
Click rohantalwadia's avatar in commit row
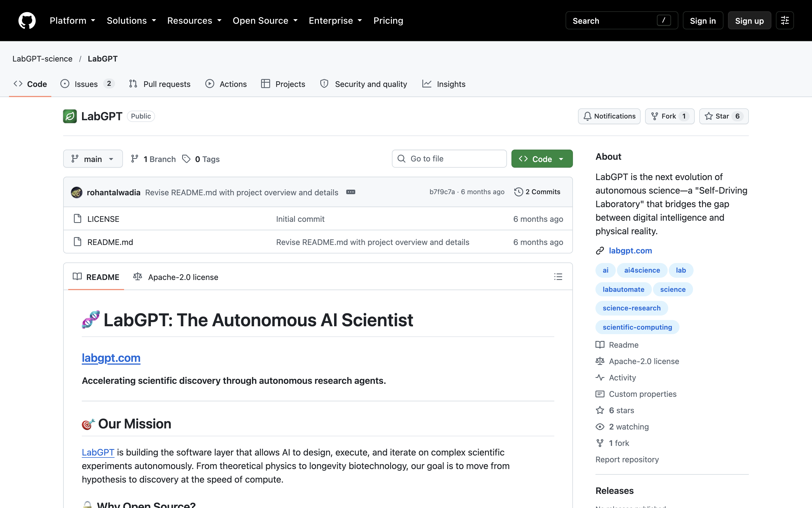pyautogui.click(x=76, y=192)
